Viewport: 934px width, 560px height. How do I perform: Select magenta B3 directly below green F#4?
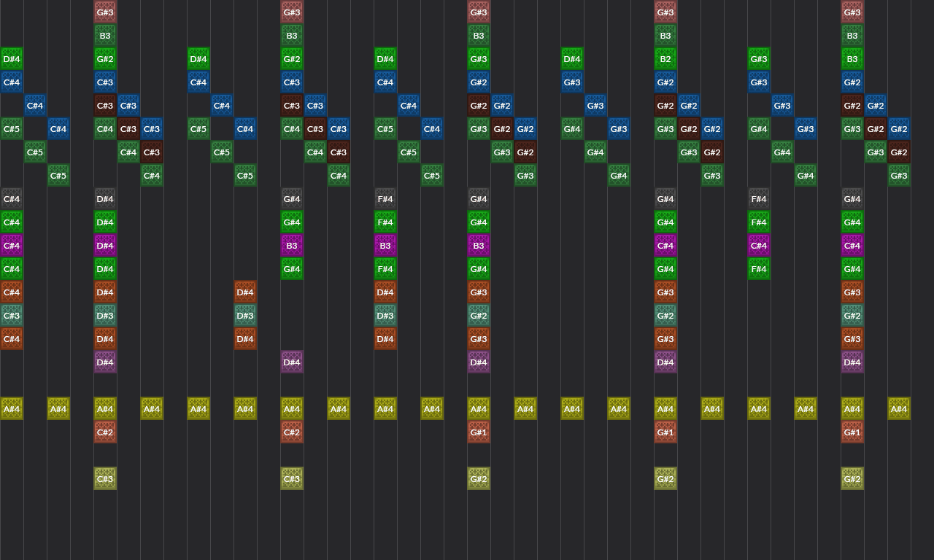click(x=385, y=246)
